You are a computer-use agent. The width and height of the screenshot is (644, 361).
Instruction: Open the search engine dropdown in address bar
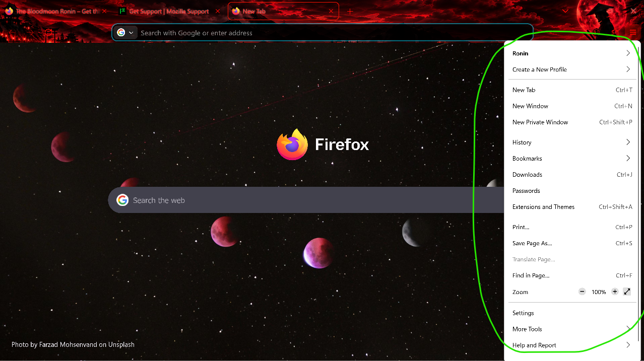(x=126, y=33)
